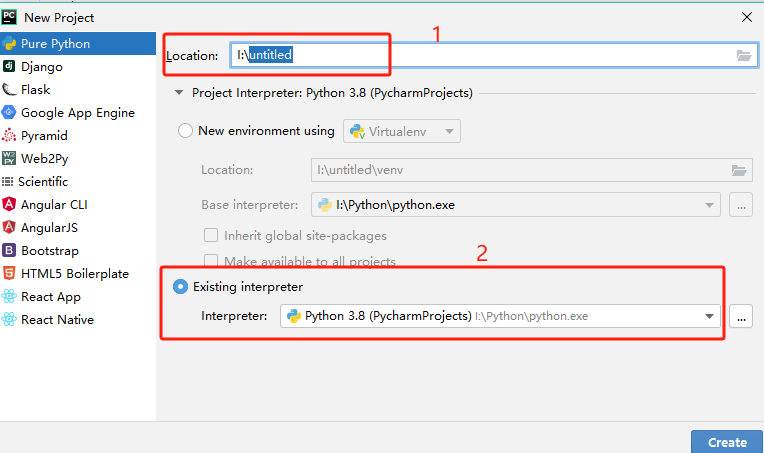Click the Bootstrap icon

click(9, 250)
